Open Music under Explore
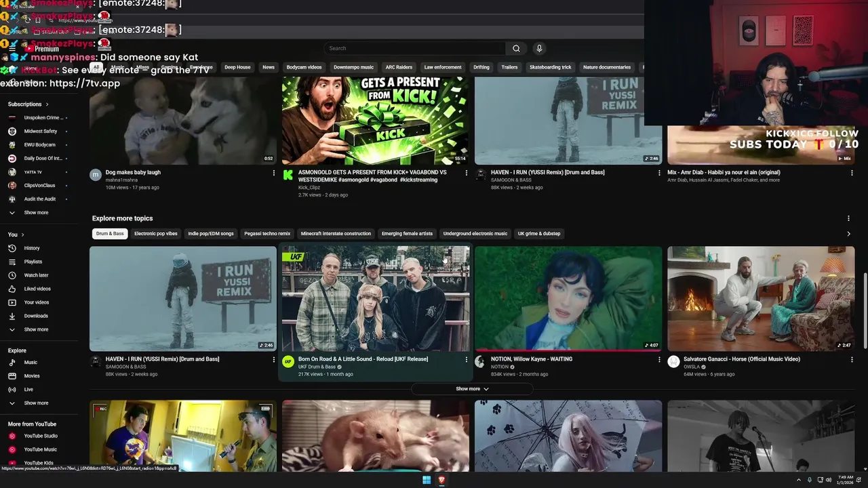 [x=31, y=363]
